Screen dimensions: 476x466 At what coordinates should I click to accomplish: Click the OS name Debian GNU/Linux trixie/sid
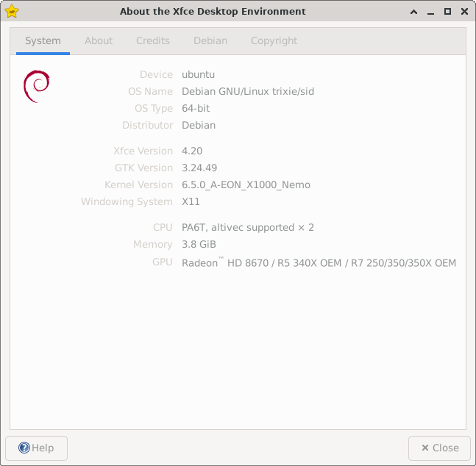coord(247,91)
